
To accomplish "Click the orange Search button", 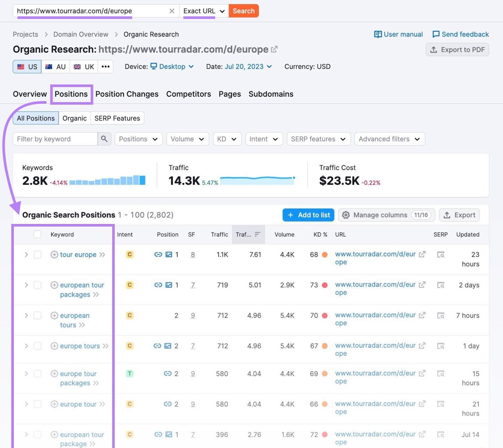I will point(244,11).
